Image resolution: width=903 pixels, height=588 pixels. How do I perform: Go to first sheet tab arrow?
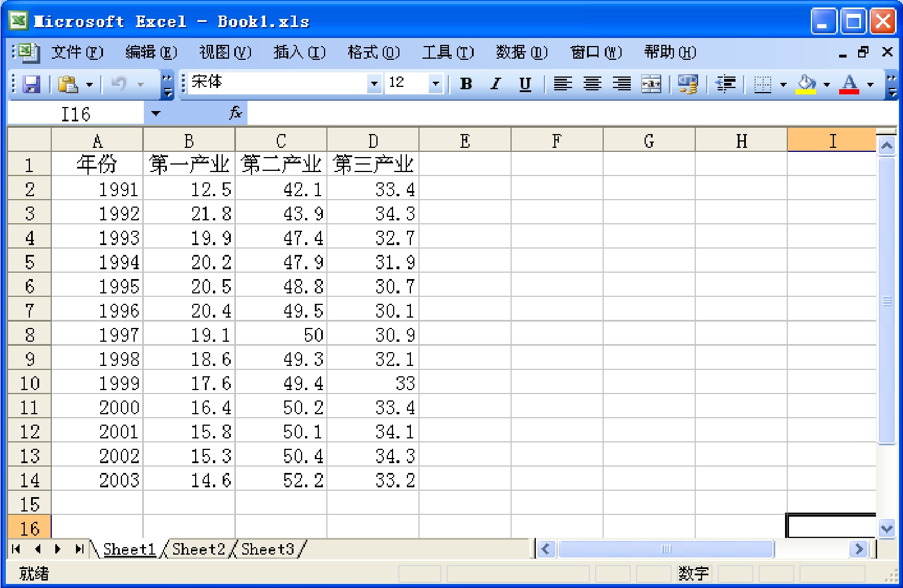coord(16,549)
